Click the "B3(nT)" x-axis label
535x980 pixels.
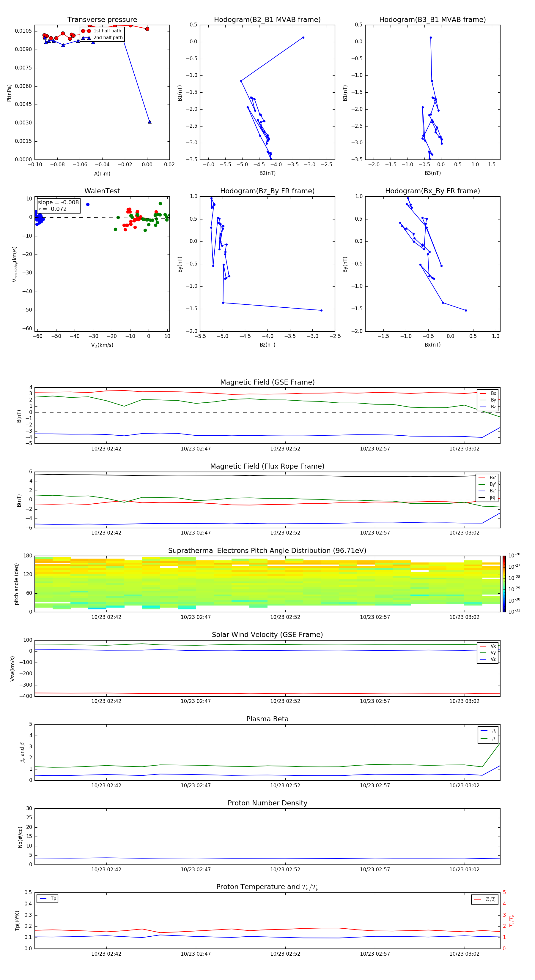432,173
